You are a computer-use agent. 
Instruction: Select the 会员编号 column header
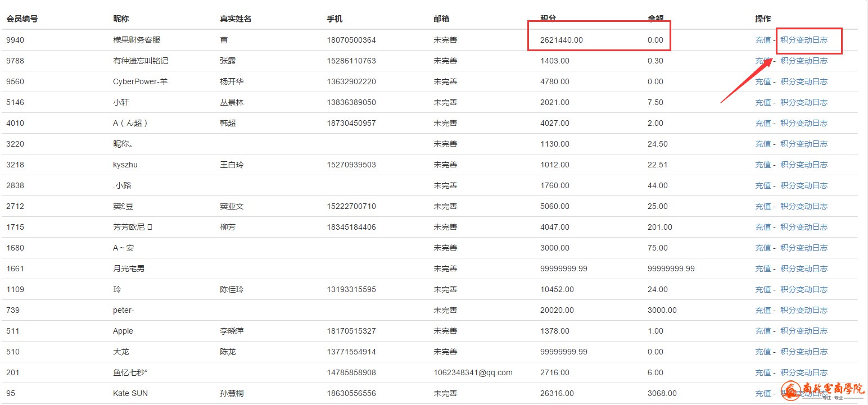point(22,19)
